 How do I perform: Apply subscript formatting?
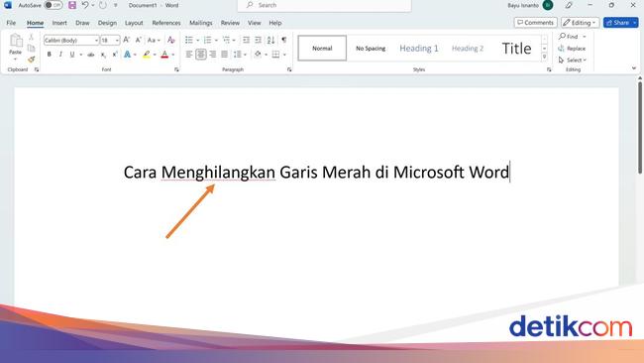click(103, 55)
